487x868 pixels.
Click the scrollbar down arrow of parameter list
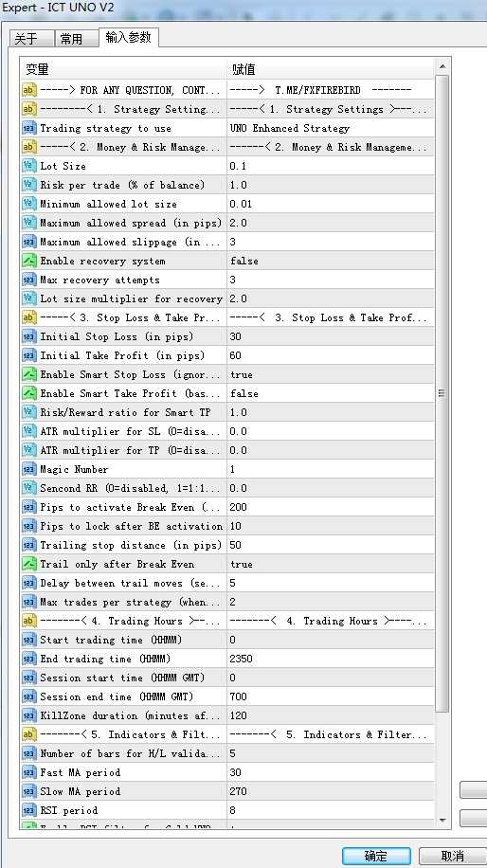point(442,821)
